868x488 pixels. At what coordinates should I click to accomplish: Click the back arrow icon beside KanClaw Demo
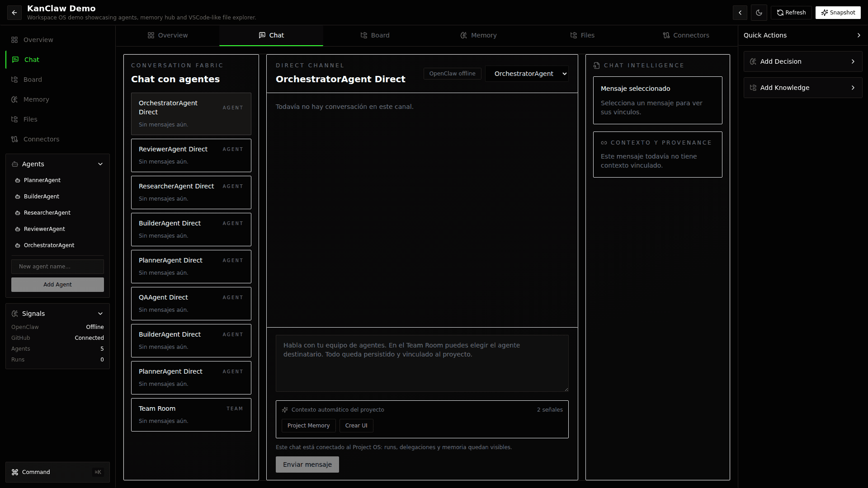click(14, 13)
